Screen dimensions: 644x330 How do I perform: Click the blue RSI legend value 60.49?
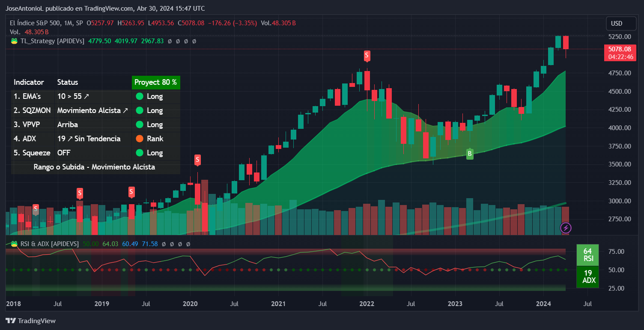click(130, 244)
